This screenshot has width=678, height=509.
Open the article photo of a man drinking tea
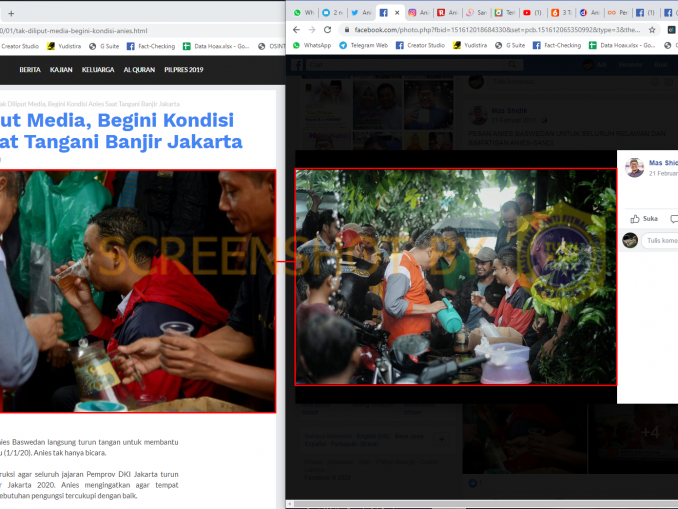138,291
